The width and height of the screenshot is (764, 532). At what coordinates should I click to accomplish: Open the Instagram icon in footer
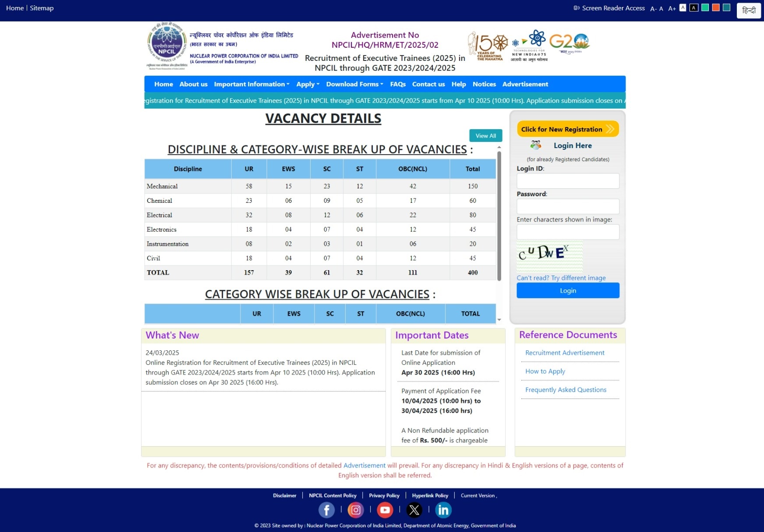[356, 510]
